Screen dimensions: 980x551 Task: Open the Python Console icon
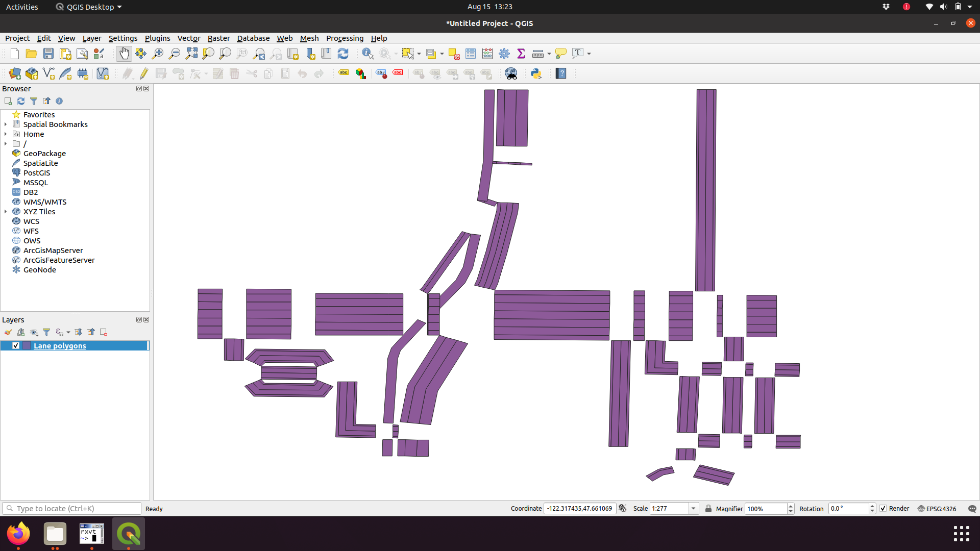(x=536, y=73)
